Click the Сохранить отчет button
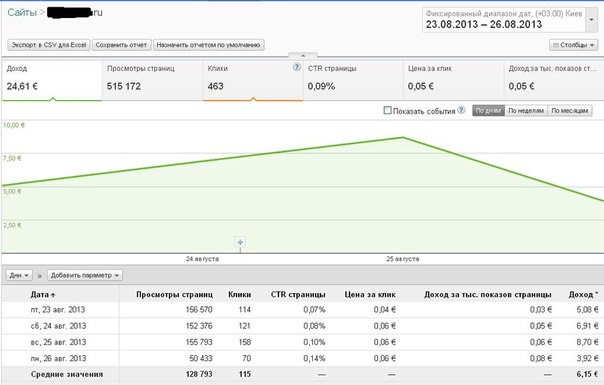 (121, 45)
